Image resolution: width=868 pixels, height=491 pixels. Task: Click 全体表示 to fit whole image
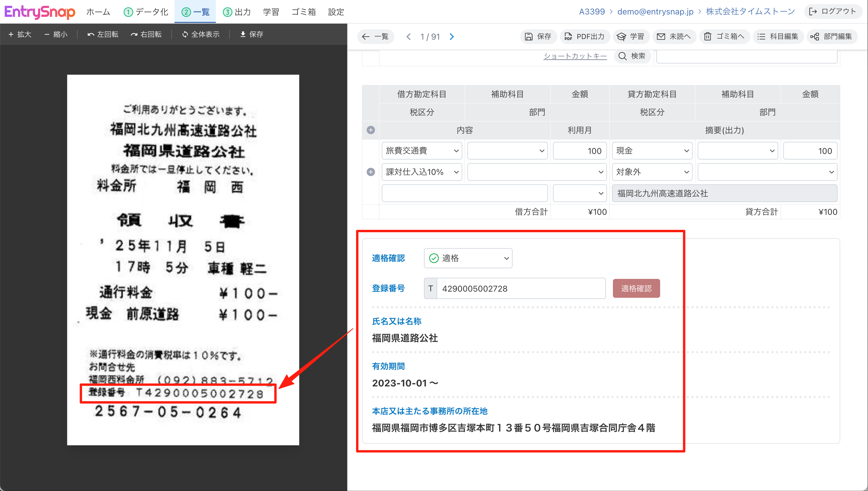201,34
